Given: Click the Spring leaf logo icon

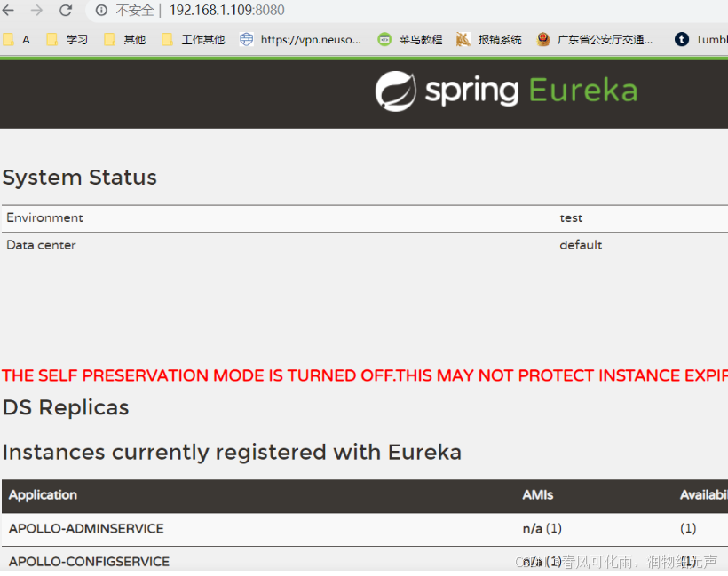Looking at the screenshot, I should 396,91.
